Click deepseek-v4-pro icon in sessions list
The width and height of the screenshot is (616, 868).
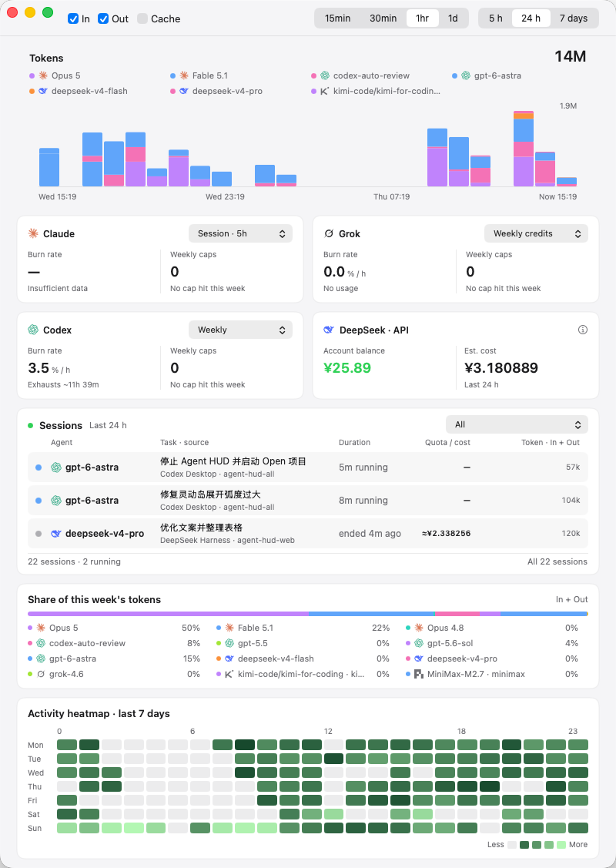tap(56, 534)
